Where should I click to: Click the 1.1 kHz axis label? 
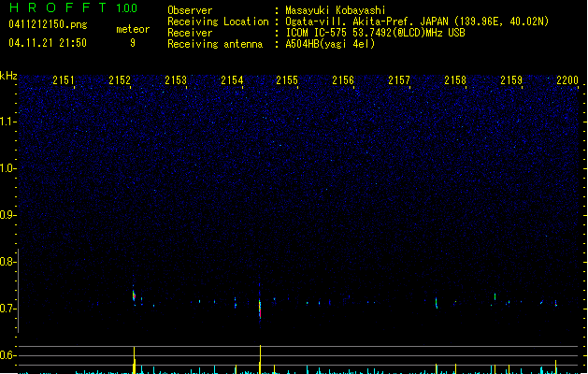pos(8,122)
